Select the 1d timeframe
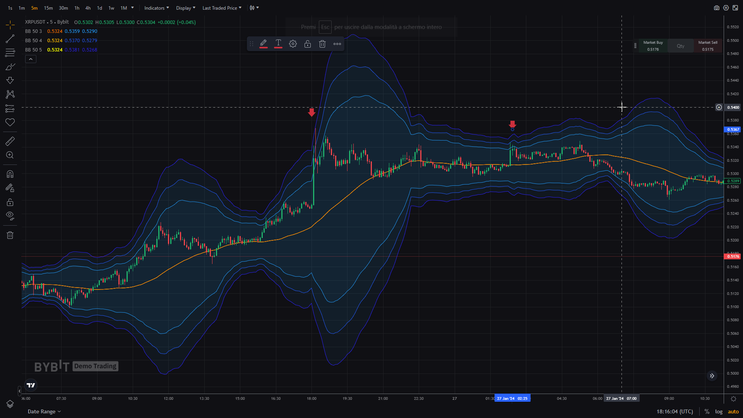This screenshot has width=743, height=418. coord(100,8)
